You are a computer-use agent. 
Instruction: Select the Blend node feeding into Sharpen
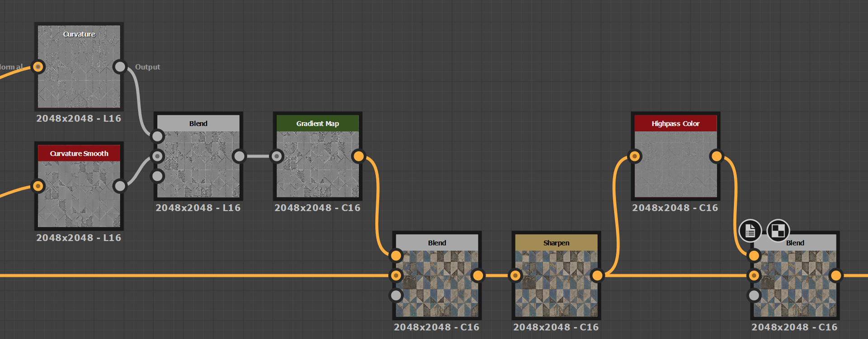point(437,275)
